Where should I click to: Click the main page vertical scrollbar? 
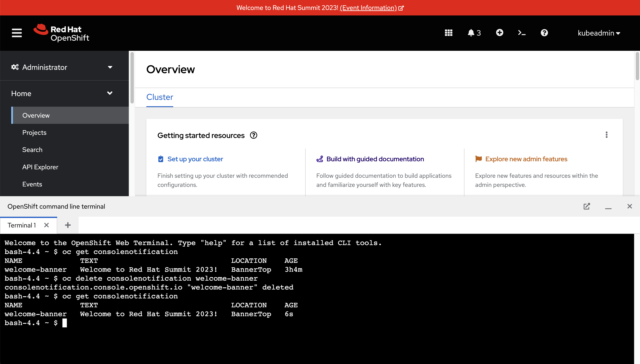coord(637,66)
